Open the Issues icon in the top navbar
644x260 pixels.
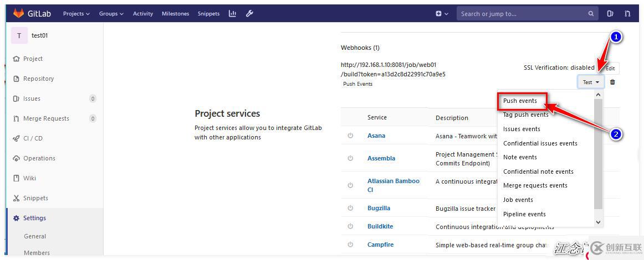(610, 14)
